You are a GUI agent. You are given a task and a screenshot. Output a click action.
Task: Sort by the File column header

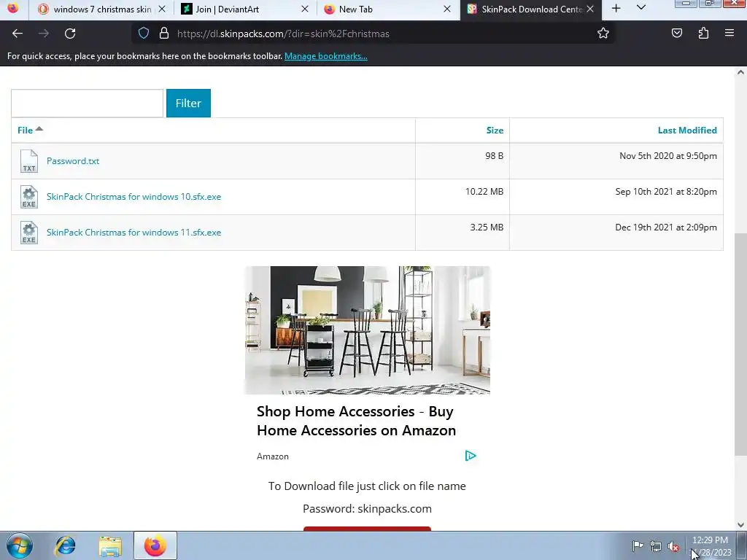tap(26, 131)
